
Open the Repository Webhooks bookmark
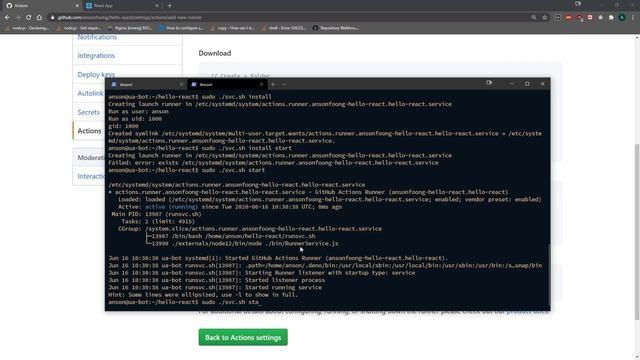click(336, 28)
